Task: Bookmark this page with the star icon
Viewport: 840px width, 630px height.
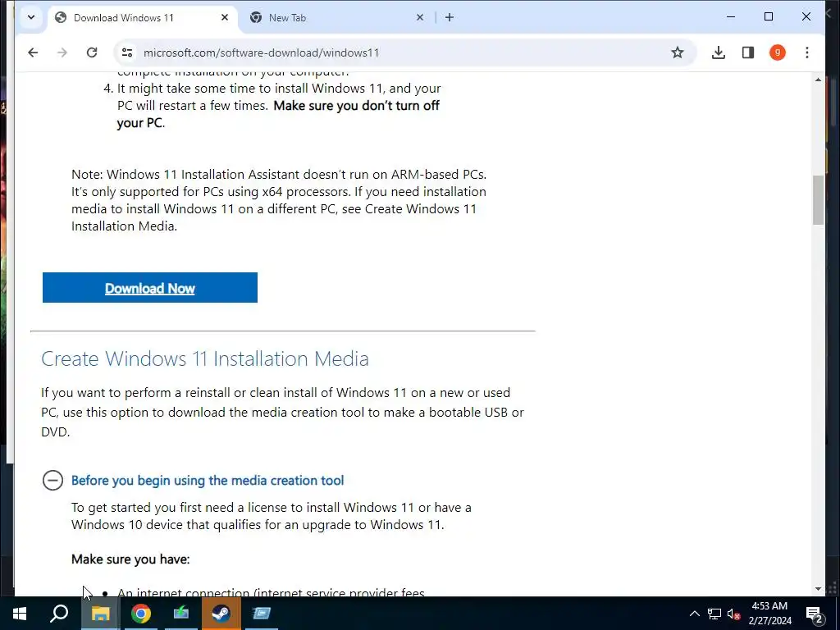Action: (x=677, y=52)
